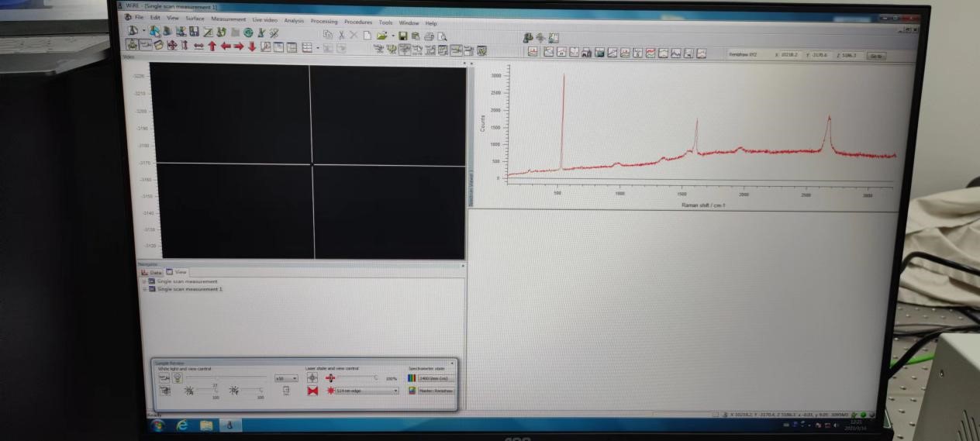
Task: Click the Save floppy disk icon
Action: tap(403, 36)
